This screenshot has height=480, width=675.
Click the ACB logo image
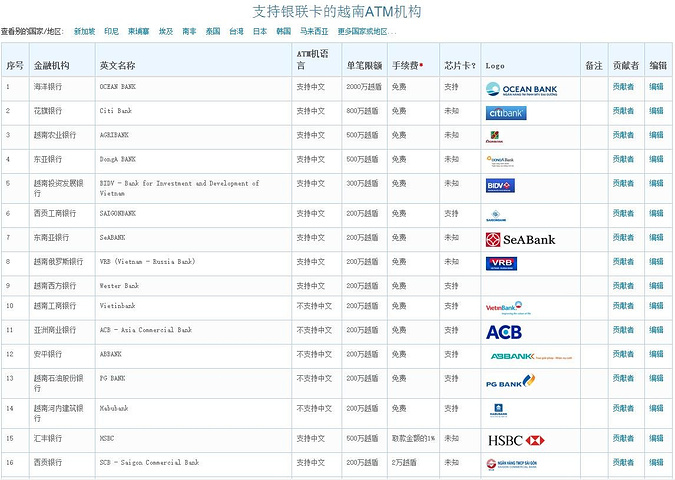tap(504, 332)
